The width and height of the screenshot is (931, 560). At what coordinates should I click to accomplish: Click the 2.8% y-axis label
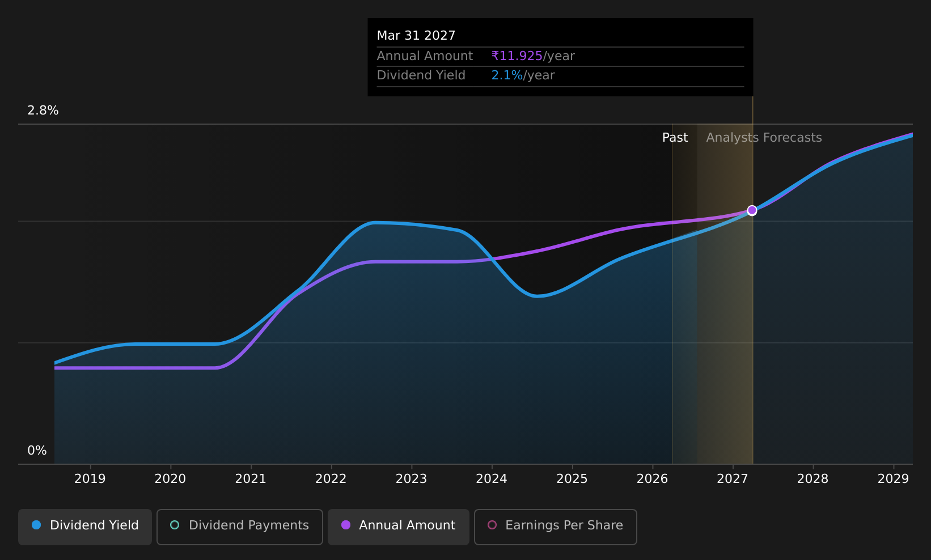click(x=43, y=111)
